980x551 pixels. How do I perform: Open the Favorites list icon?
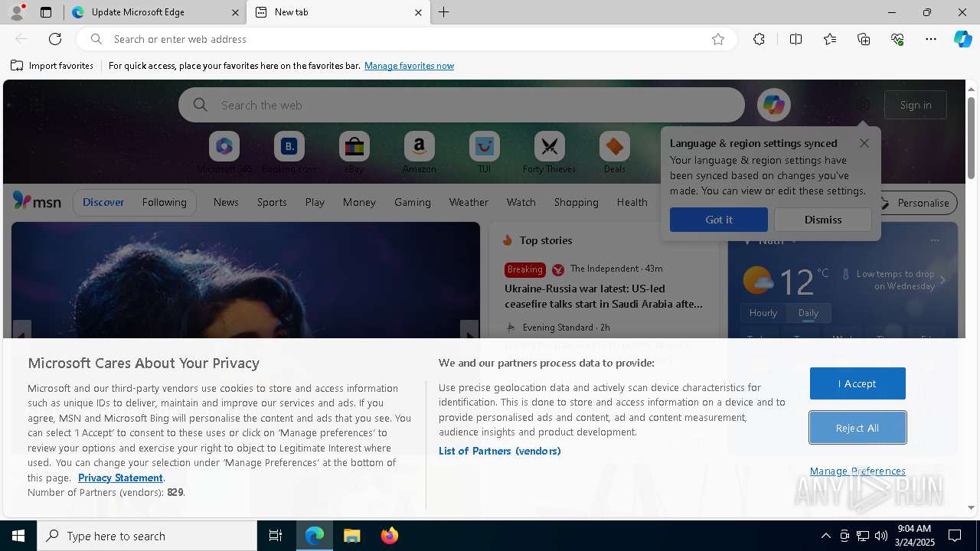tap(830, 39)
